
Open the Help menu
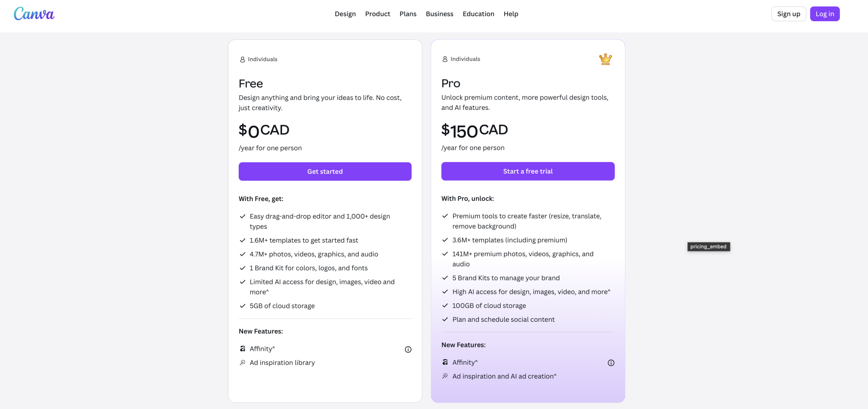pos(511,14)
